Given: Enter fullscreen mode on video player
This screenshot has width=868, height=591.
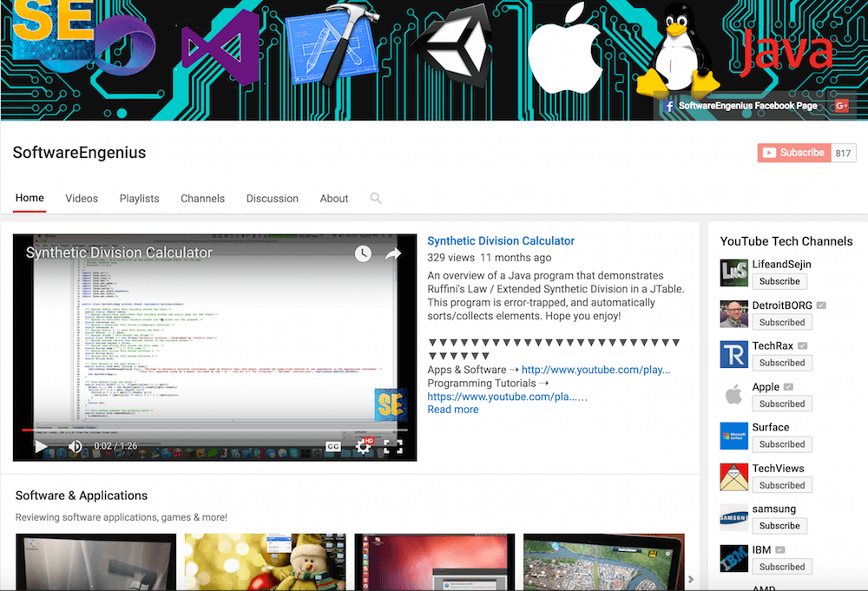Looking at the screenshot, I should [393, 446].
